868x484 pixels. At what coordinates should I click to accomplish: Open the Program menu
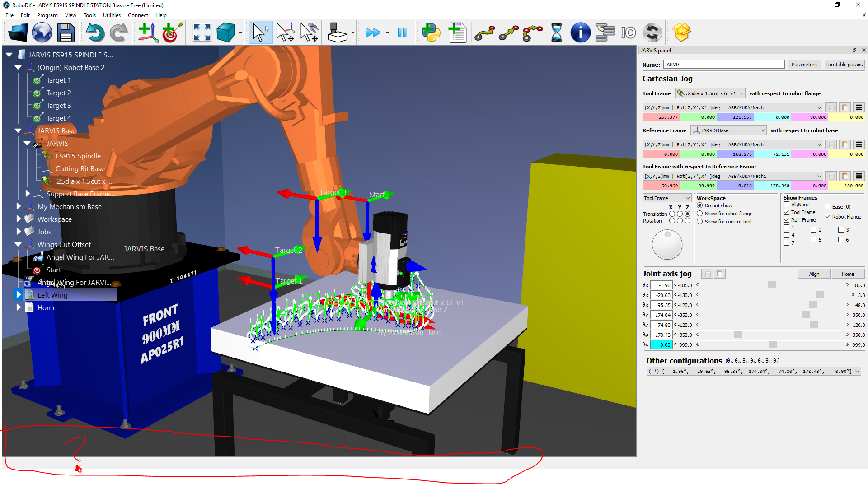tap(47, 15)
